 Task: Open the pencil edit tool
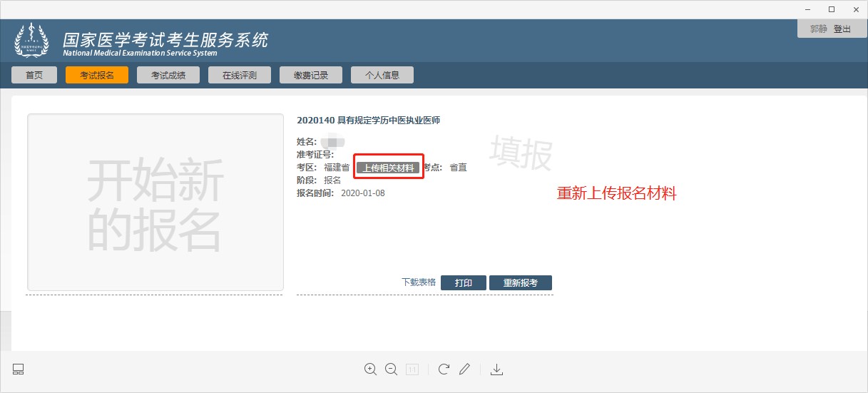click(464, 369)
